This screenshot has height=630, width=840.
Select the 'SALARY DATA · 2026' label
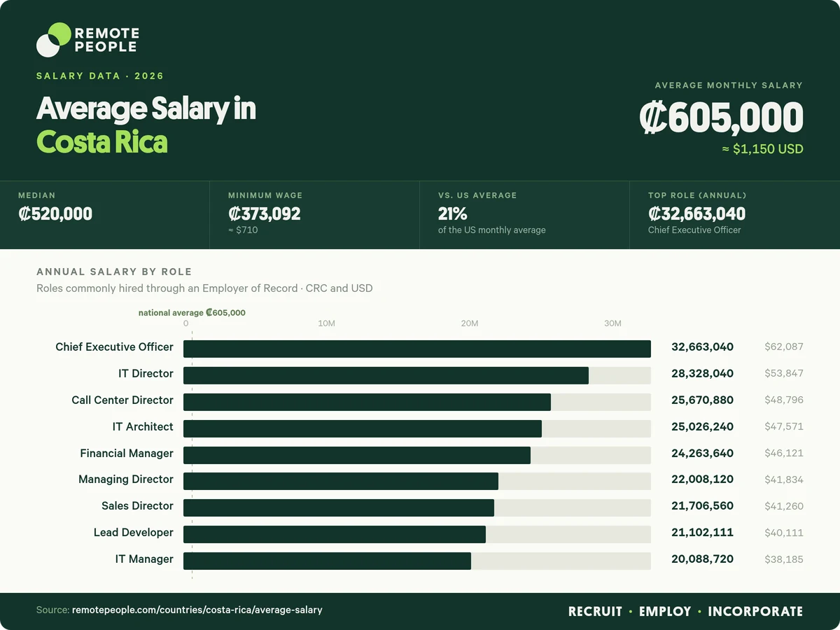100,76
